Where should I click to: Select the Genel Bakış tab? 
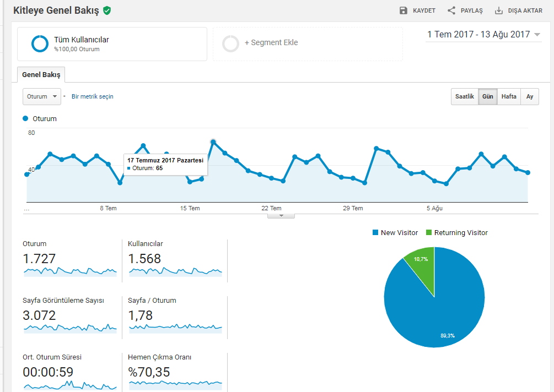tap(41, 74)
